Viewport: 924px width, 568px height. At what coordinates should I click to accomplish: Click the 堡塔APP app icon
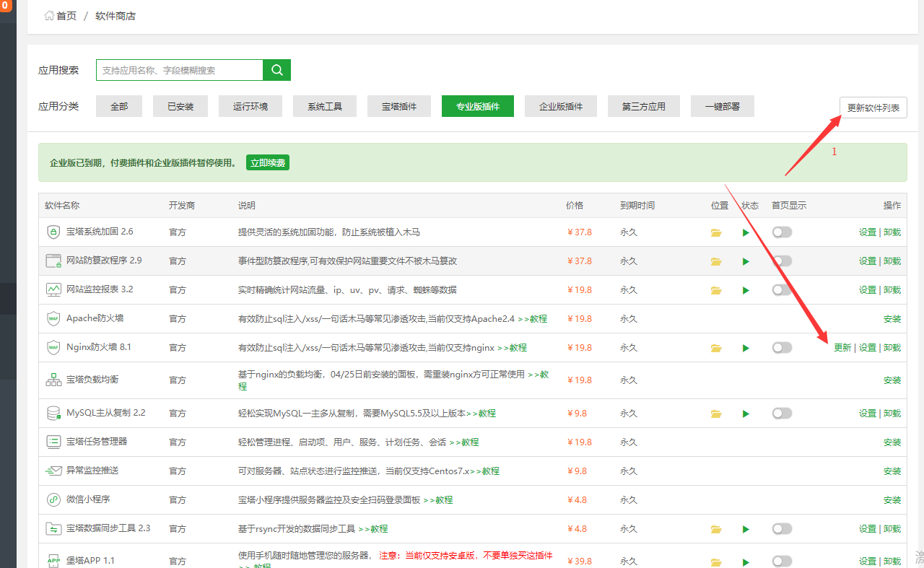(53, 561)
